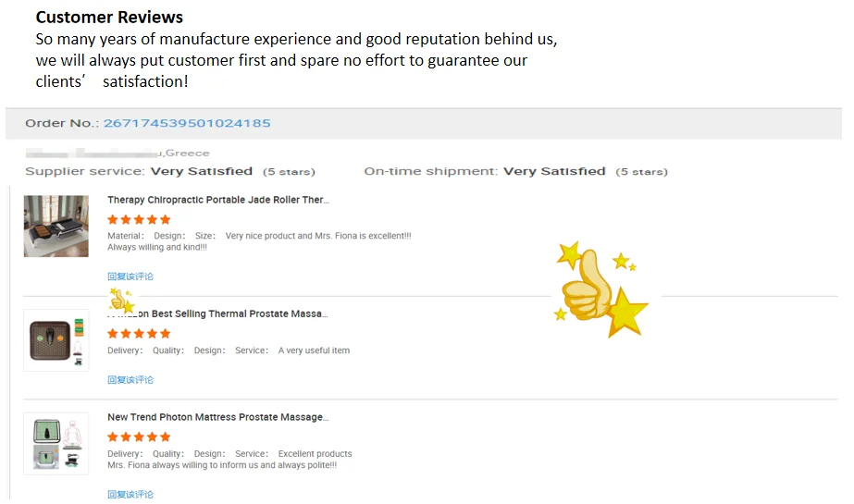Click the jade roller massage bed thumbnail
The height and width of the screenshot is (504, 854).
(56, 226)
